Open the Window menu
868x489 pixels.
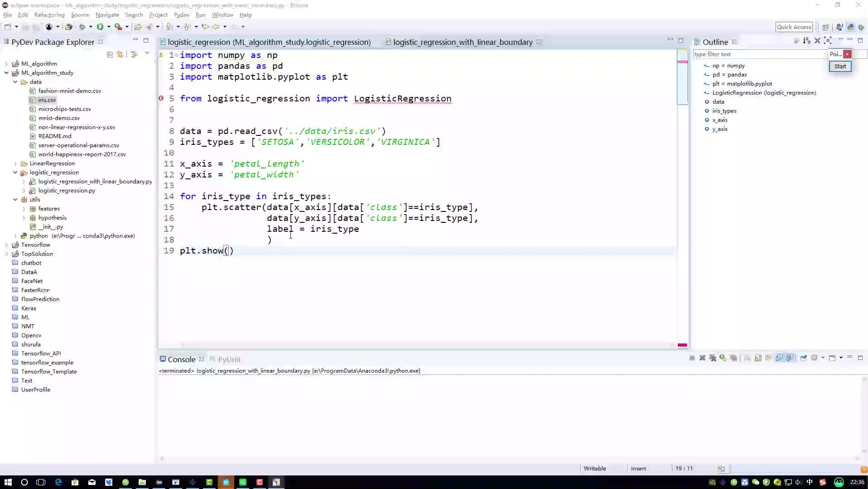(222, 14)
